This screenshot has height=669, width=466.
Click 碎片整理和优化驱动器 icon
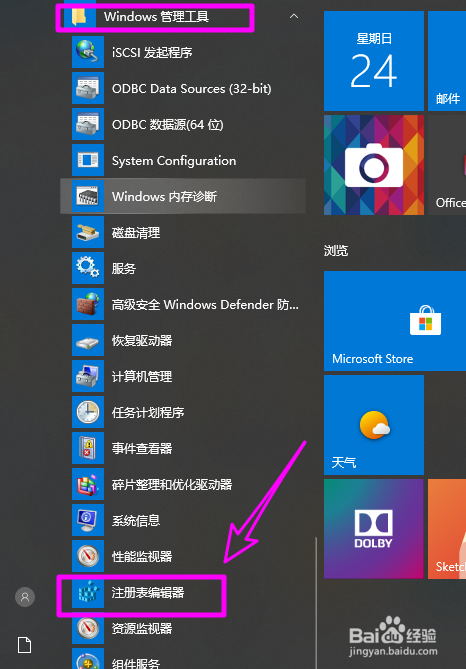(88, 484)
